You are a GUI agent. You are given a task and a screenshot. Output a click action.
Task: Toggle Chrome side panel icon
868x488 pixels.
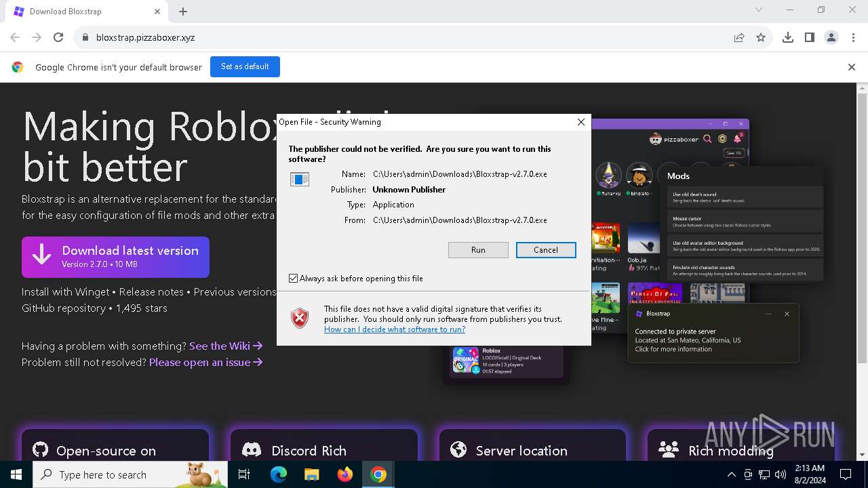810,37
